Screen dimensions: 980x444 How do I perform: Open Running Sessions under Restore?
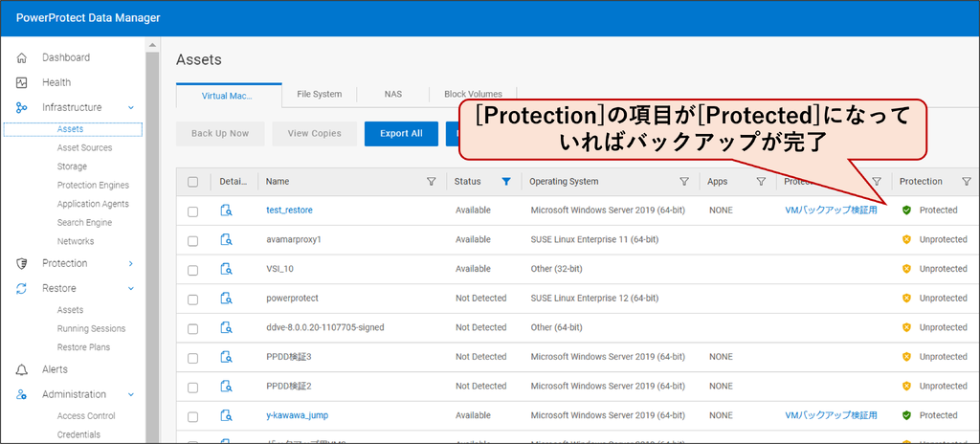[91, 328]
